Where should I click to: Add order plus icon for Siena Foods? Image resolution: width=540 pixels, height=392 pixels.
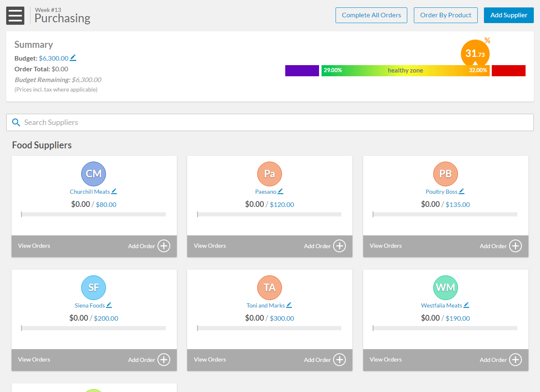[164, 360]
